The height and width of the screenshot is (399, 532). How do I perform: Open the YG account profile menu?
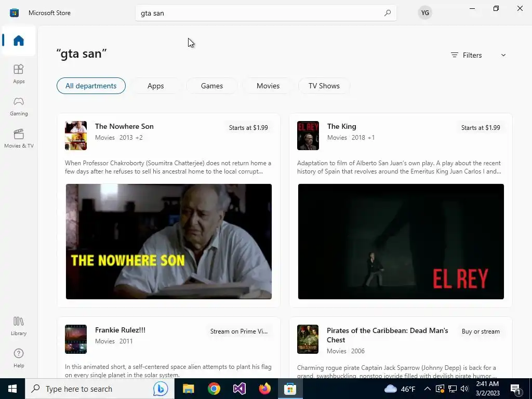pos(425,13)
